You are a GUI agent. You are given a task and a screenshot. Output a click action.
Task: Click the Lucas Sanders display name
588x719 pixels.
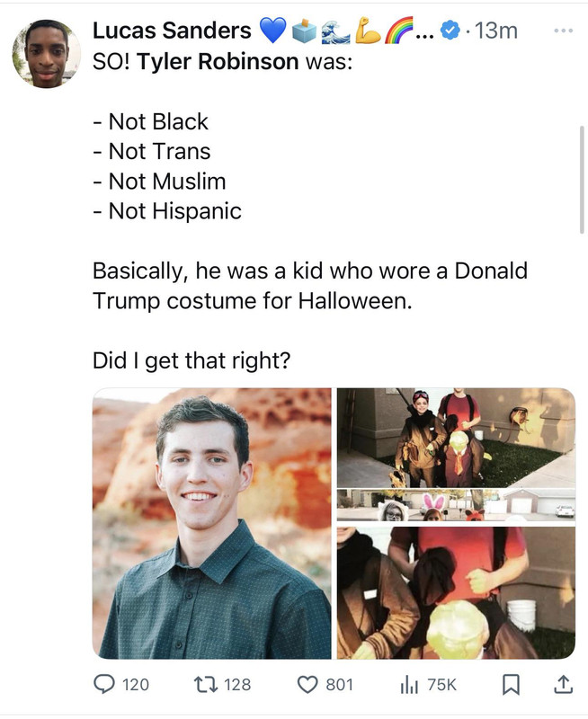point(172,31)
